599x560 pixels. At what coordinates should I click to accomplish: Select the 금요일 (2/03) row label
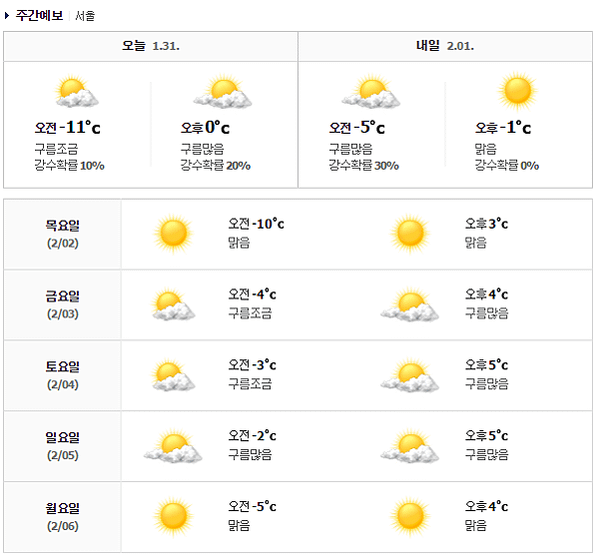click(x=63, y=304)
